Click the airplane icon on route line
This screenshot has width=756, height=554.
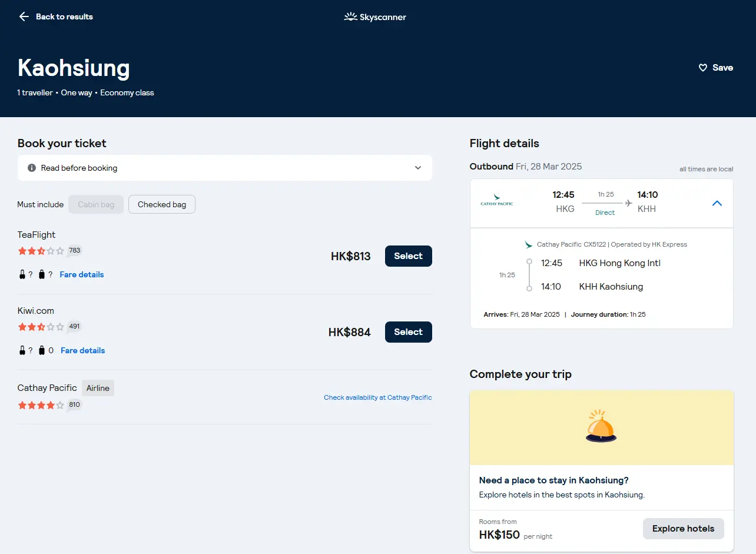(629, 203)
